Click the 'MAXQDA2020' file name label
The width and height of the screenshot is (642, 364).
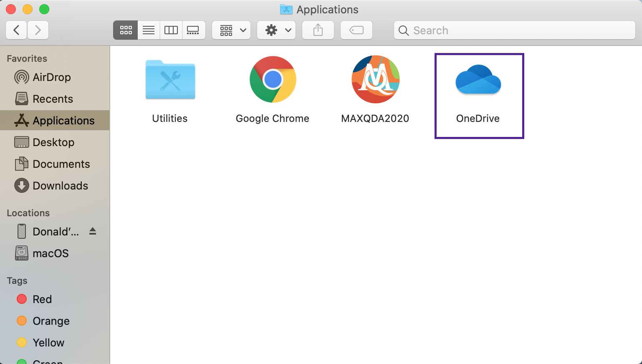(375, 119)
